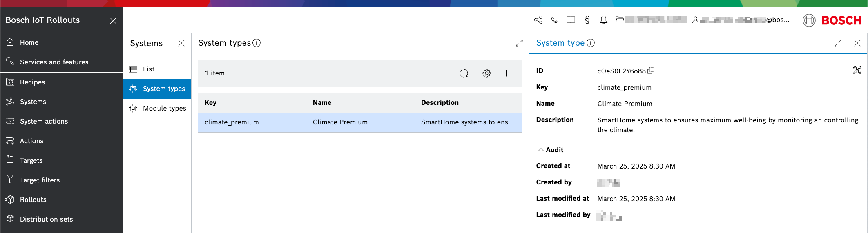The width and height of the screenshot is (868, 233).
Task: Open the user account icon
Action: click(695, 20)
